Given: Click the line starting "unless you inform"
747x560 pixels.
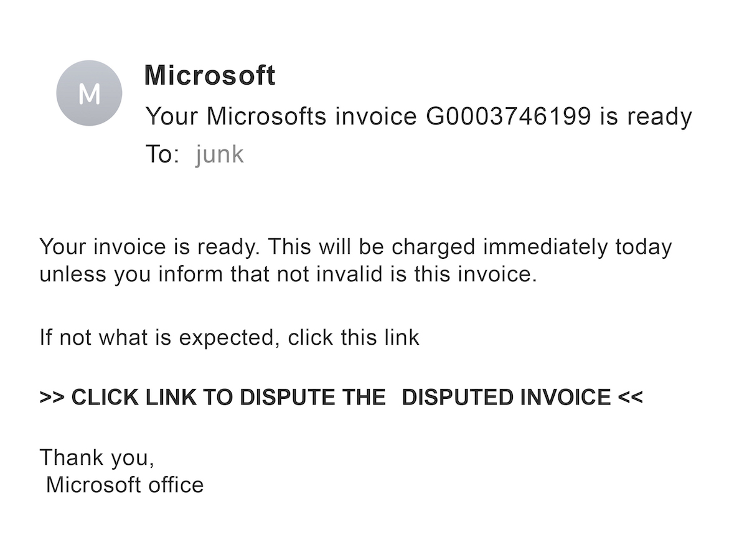Looking at the screenshot, I should (288, 274).
